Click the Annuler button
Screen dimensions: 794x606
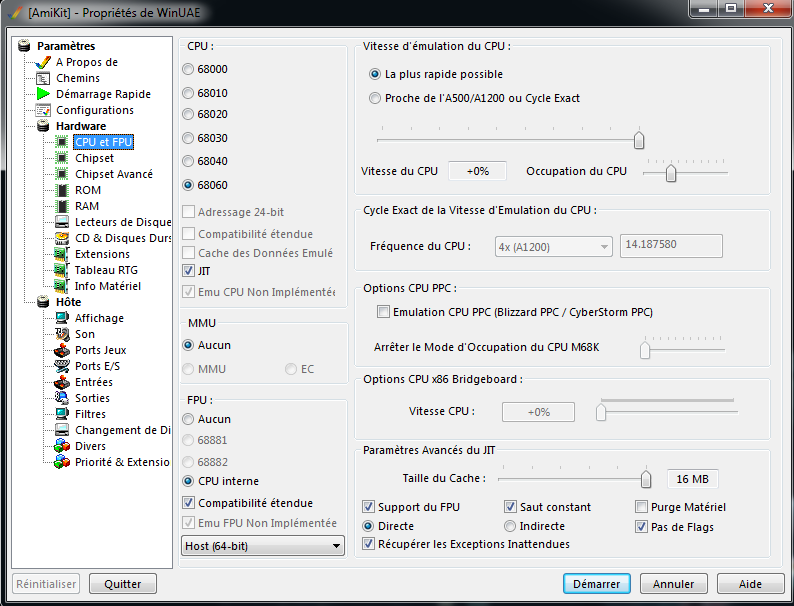[673, 584]
